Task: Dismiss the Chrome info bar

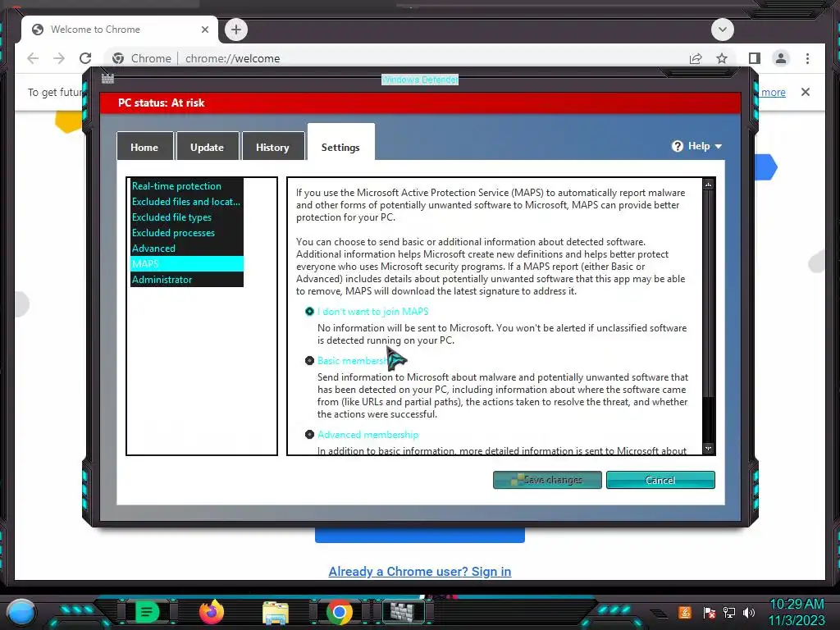Action: pyautogui.click(x=806, y=92)
